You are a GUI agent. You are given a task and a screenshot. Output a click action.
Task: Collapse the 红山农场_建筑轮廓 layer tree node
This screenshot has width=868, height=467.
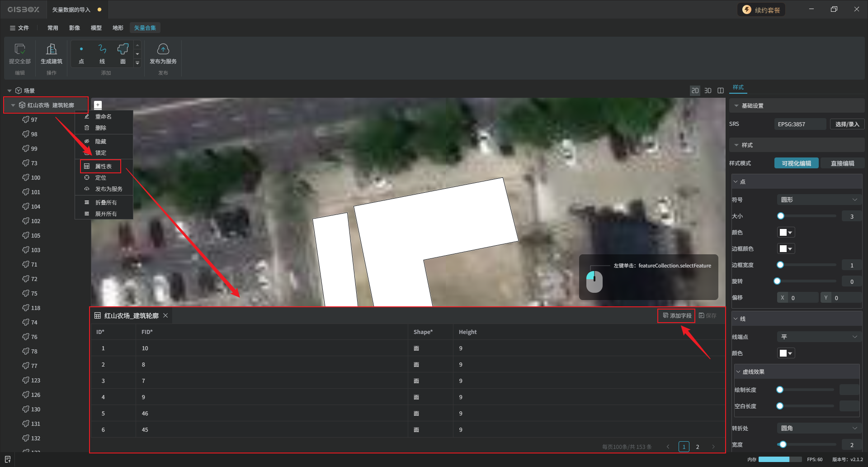[13, 105]
